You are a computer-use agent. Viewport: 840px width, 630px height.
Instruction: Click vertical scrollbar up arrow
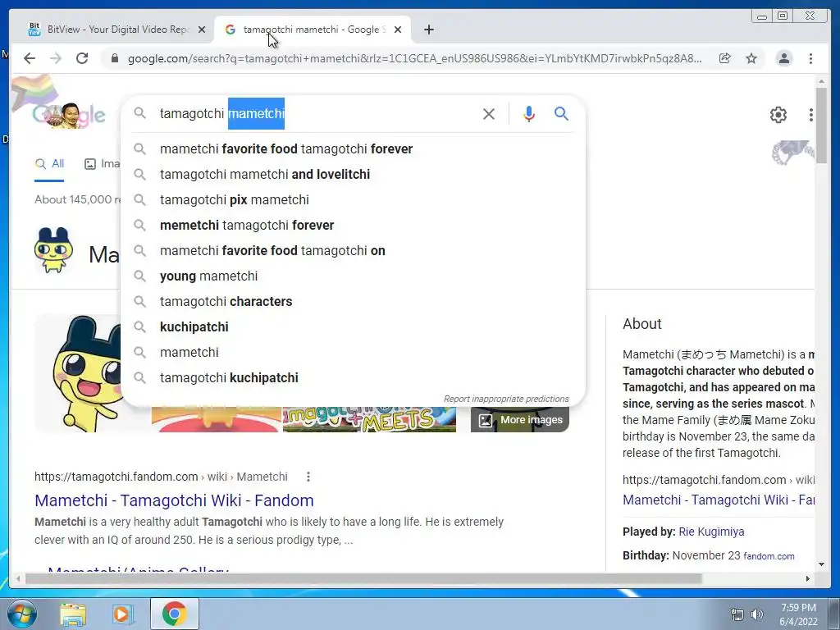(821, 81)
